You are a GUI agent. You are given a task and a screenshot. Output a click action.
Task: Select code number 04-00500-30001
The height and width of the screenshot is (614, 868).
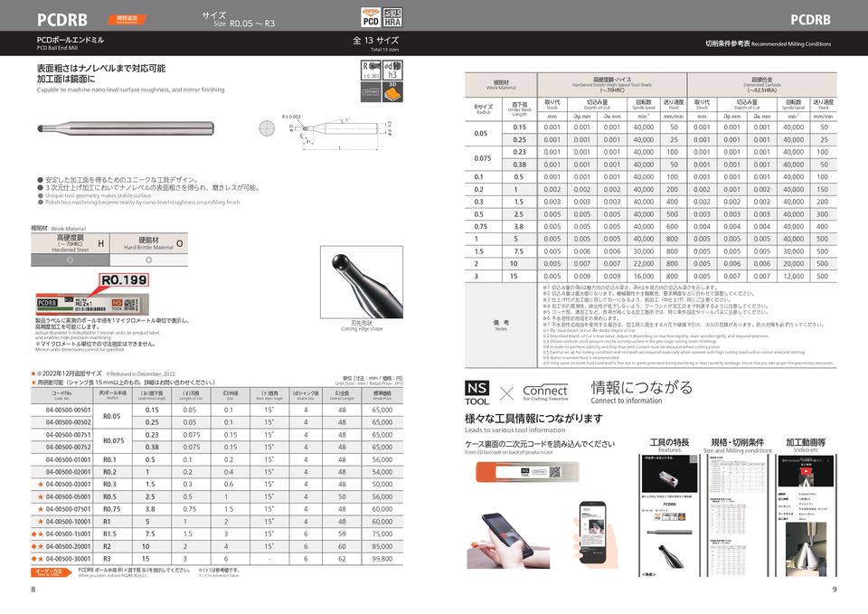(x=68, y=559)
